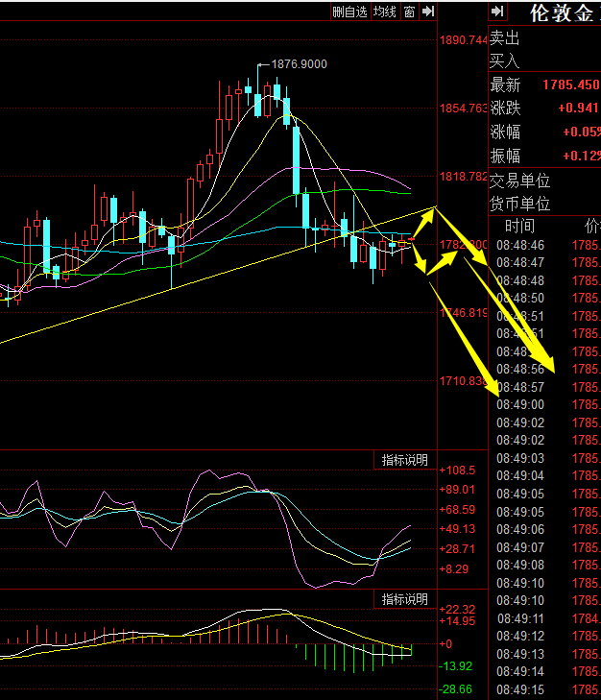Click the 货币单位 label
The height and width of the screenshot is (700, 601).
(x=519, y=204)
